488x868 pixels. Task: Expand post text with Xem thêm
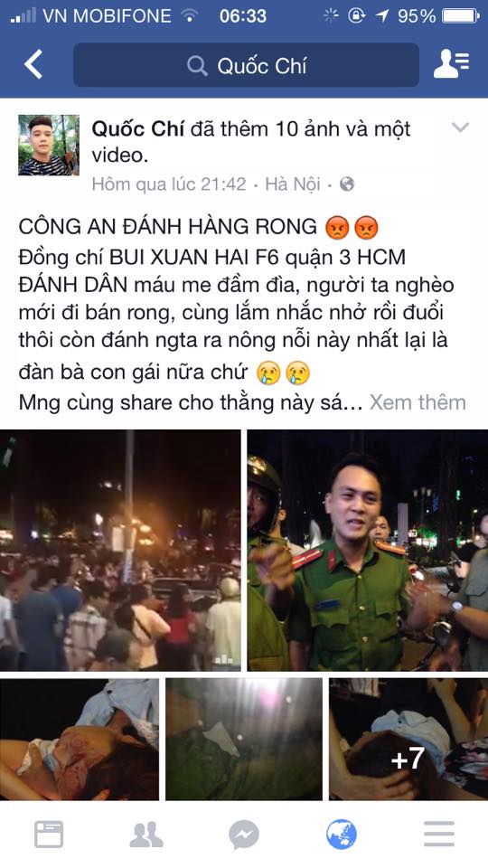pyautogui.click(x=418, y=402)
